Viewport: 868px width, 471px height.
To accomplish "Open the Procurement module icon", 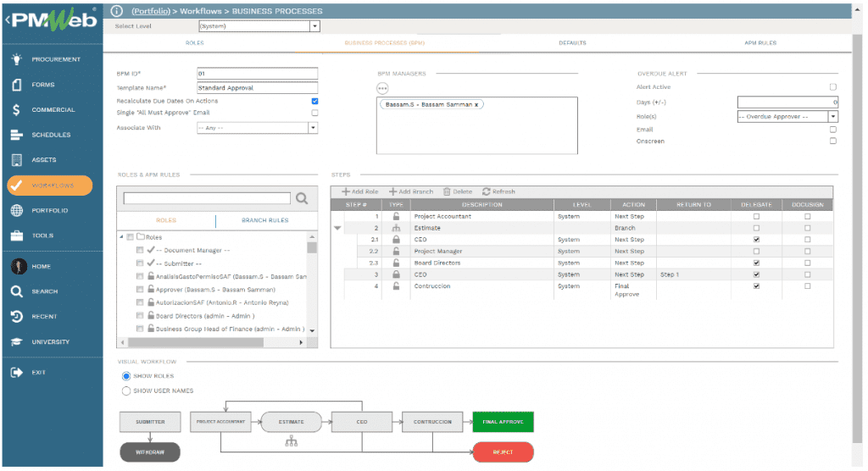I will (17, 59).
